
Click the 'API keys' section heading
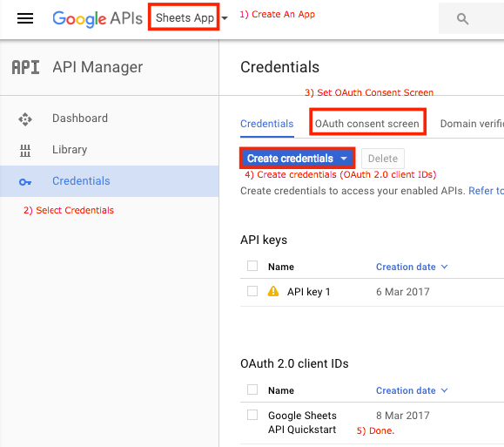point(264,240)
